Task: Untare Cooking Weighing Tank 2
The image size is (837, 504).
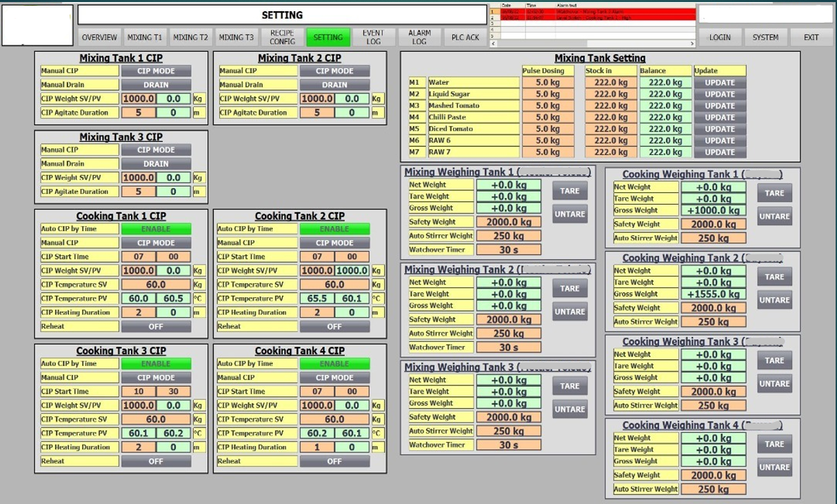Action: click(x=774, y=300)
